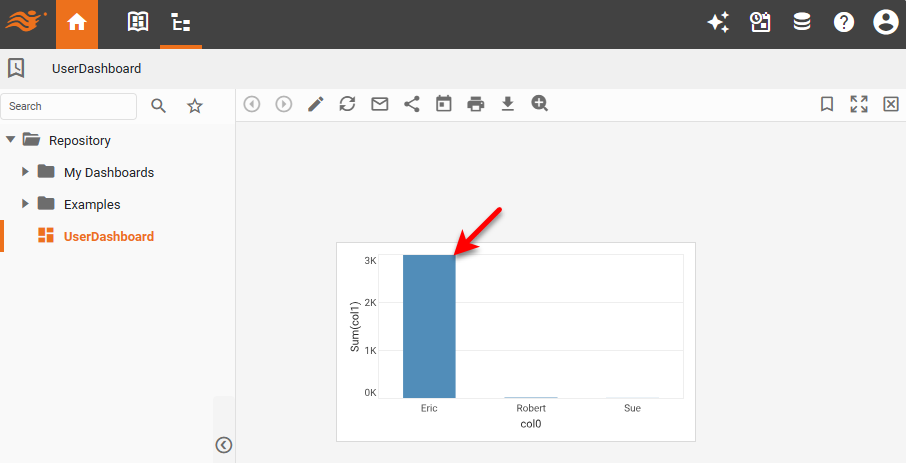Select UserDashboard in the repository tree
Image resolution: width=906 pixels, height=463 pixels.
pos(108,236)
